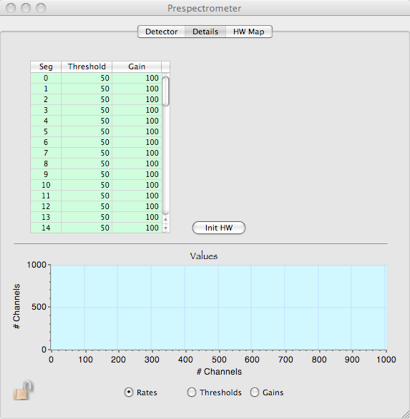This screenshot has height=419, width=410.
Task: Switch to the HW Map tab
Action: [x=249, y=32]
